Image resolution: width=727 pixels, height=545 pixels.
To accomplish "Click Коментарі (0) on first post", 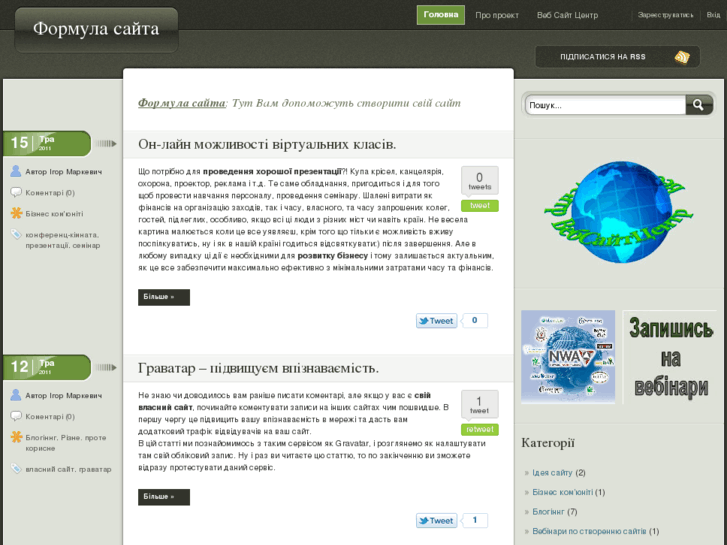I will point(50,192).
